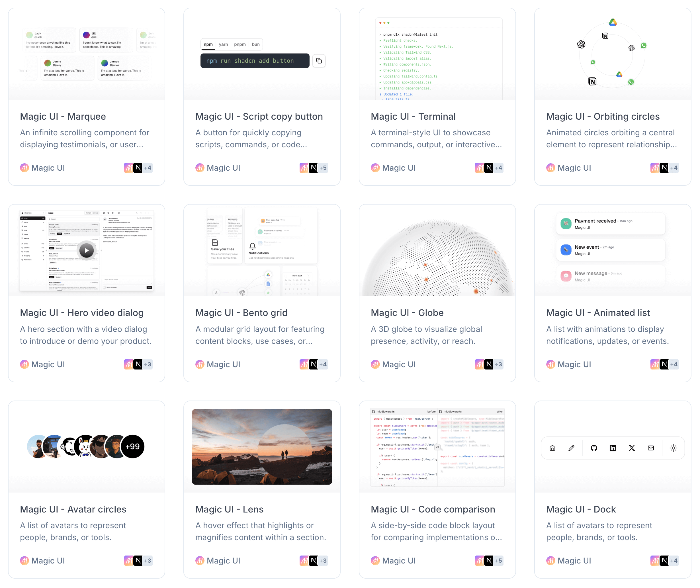Screen dimensions: 700x588
Task: Click Magic UI gradient badge on Orbiting circles card
Action: [x=655, y=168]
